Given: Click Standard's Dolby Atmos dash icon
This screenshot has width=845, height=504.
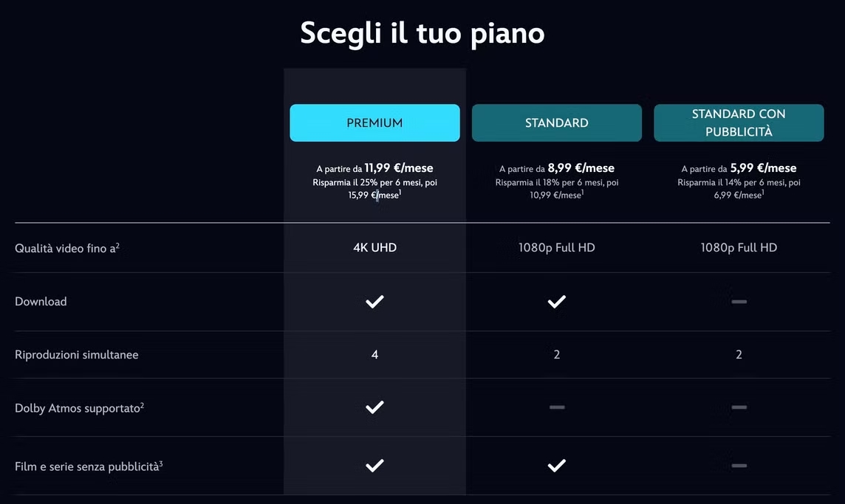Looking at the screenshot, I should pyautogui.click(x=557, y=407).
